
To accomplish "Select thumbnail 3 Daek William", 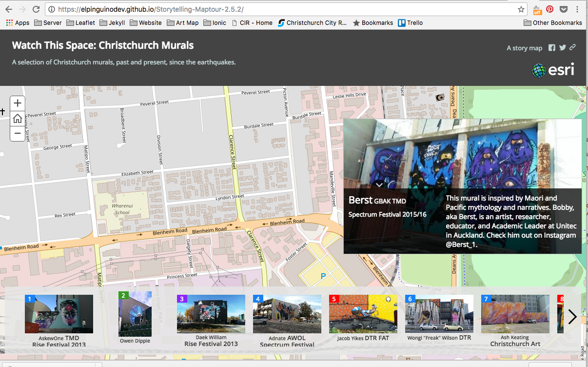I will (x=211, y=314).
